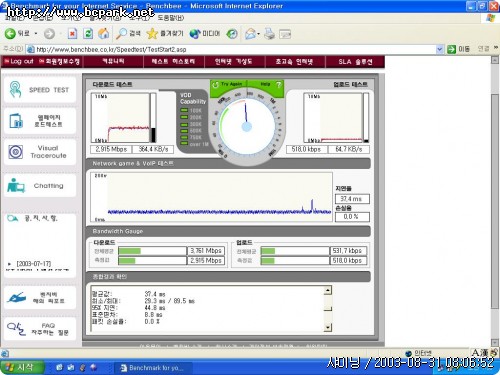500x375 pixels.
Task: Expand the address bar dropdown arrow
Action: 440,49
